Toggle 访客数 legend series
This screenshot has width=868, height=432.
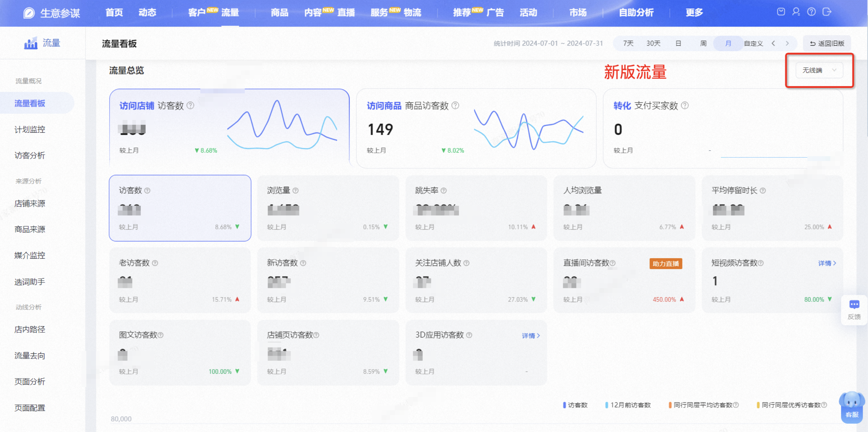pyautogui.click(x=575, y=405)
